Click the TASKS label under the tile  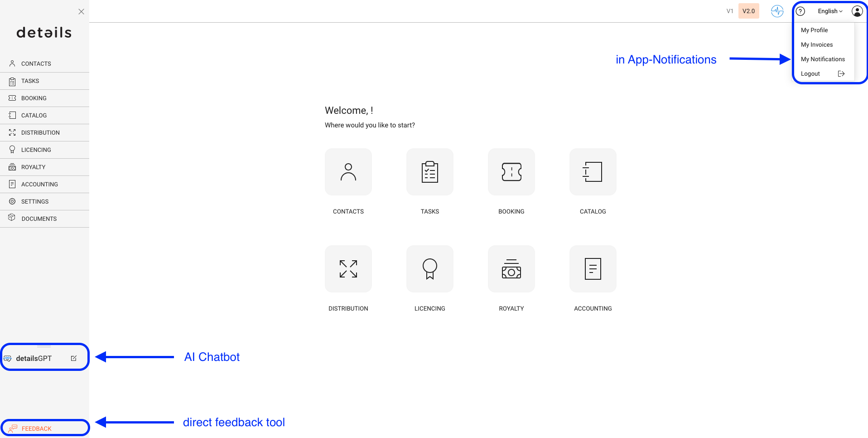pyautogui.click(x=430, y=212)
